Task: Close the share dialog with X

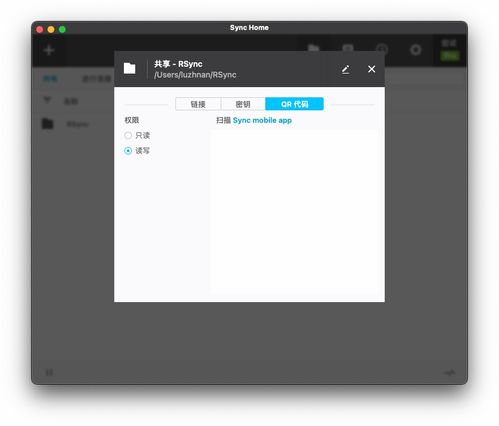Action: 371,69
